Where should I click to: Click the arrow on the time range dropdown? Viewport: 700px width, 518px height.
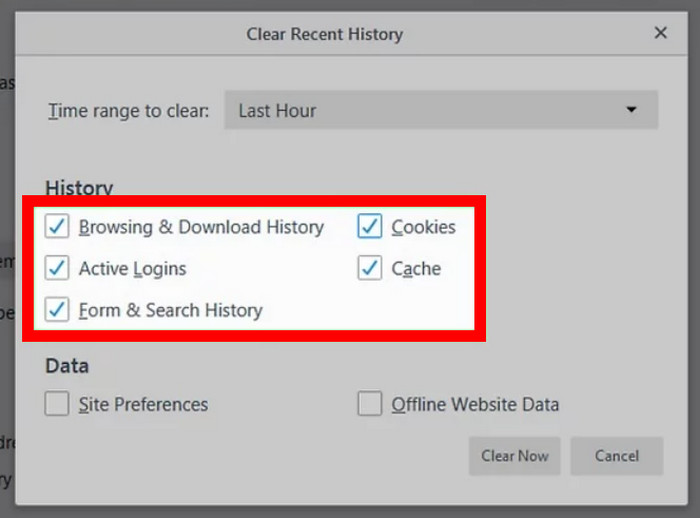[631, 110]
